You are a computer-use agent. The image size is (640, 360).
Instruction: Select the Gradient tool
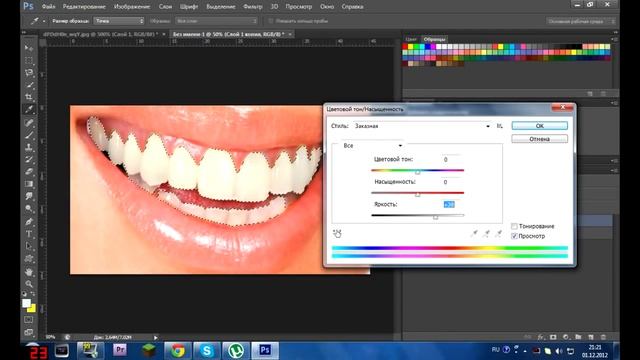[x=29, y=184]
